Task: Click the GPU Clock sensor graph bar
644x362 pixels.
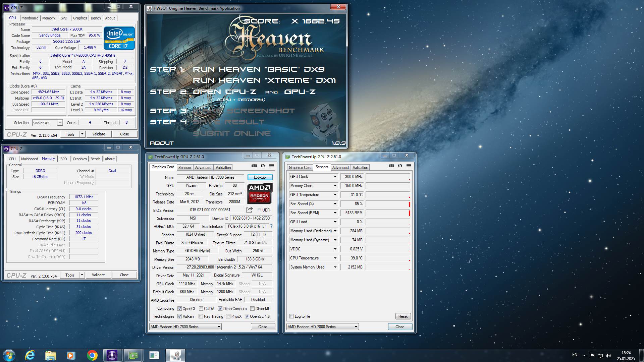Action: tap(388, 177)
